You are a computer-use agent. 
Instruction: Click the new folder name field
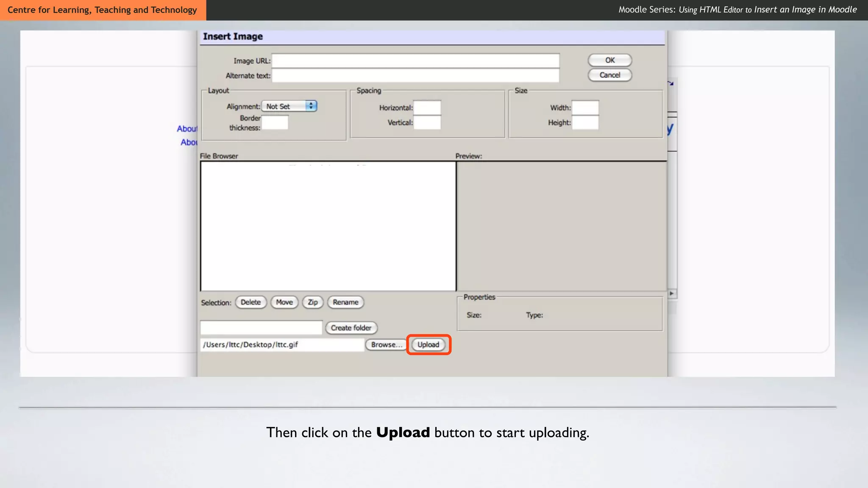[261, 327]
